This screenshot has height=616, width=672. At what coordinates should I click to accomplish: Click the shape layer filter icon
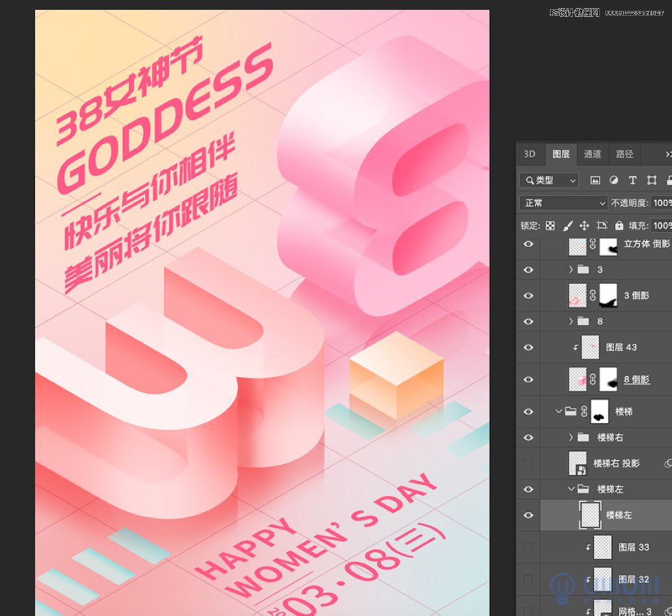tap(651, 180)
